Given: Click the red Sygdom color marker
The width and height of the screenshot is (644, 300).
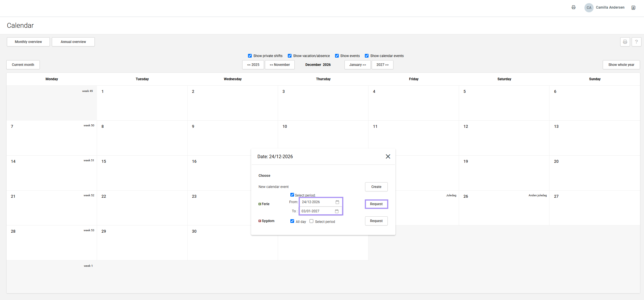Looking at the screenshot, I should click(x=260, y=221).
